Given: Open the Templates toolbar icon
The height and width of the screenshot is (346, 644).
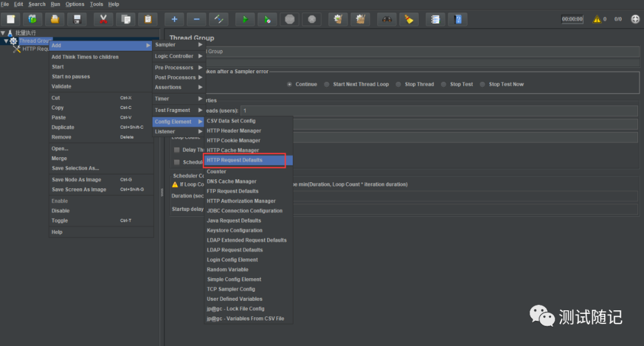Looking at the screenshot, I should [33, 19].
